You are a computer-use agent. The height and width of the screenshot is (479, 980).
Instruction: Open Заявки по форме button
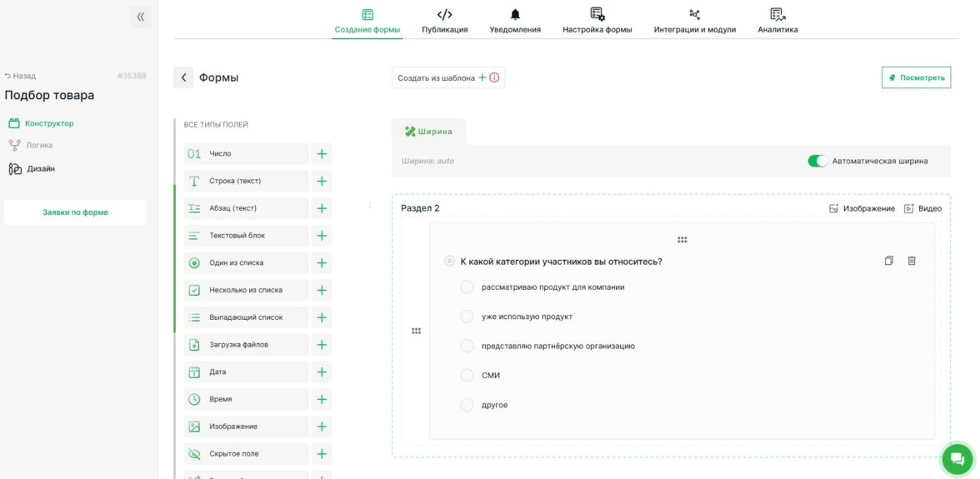point(75,212)
